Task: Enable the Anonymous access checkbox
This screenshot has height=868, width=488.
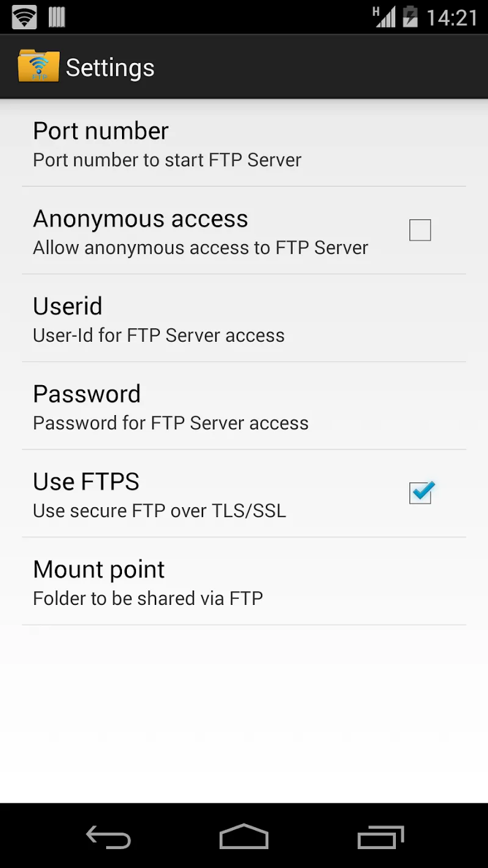Action: pyautogui.click(x=420, y=230)
